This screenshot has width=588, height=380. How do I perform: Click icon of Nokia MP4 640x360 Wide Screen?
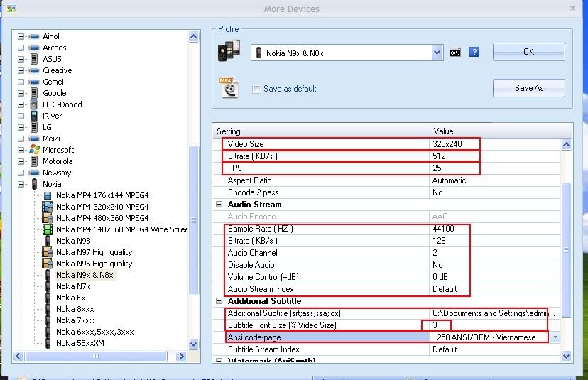click(48, 229)
